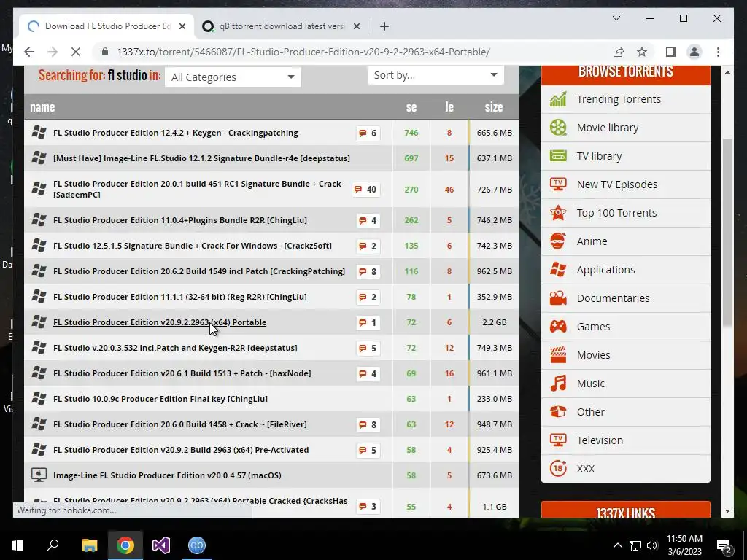This screenshot has width=747, height=560.
Task: Click the Top 100 Torrents star icon
Action: (558, 213)
